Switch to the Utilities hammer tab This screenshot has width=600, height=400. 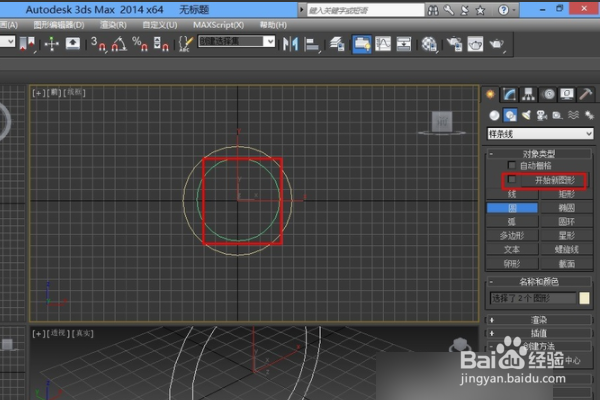(585, 94)
